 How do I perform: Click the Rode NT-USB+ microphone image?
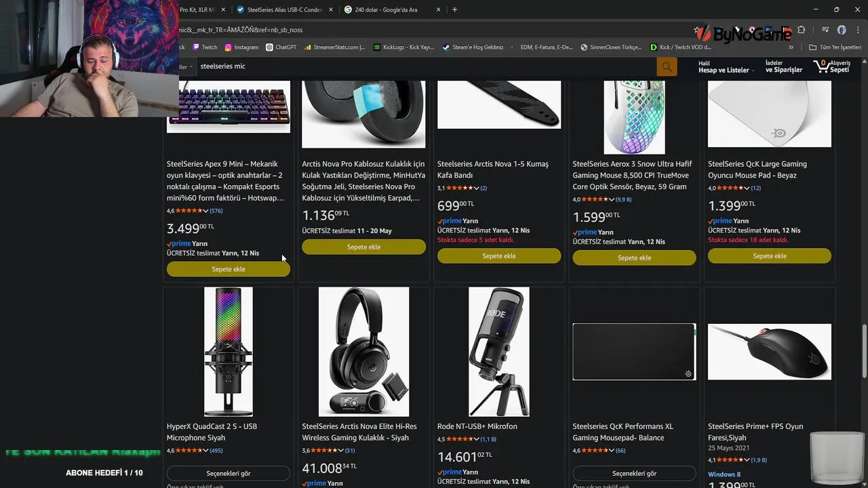click(499, 351)
